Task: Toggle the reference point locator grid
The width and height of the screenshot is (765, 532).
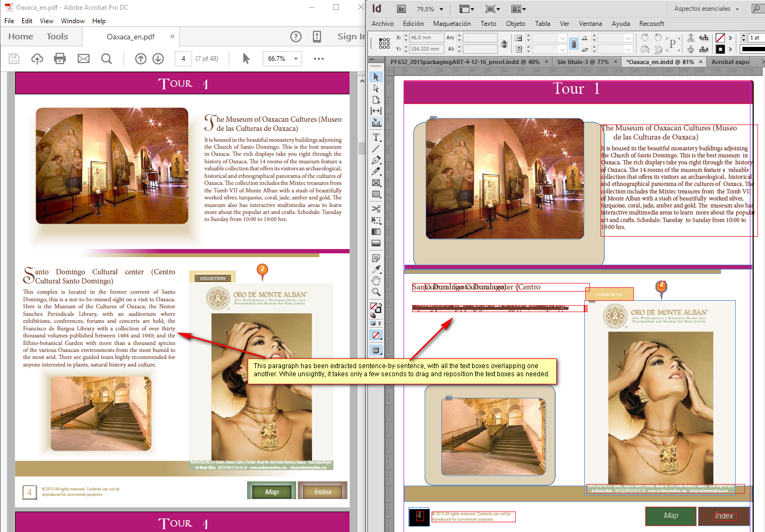Action: [x=384, y=44]
